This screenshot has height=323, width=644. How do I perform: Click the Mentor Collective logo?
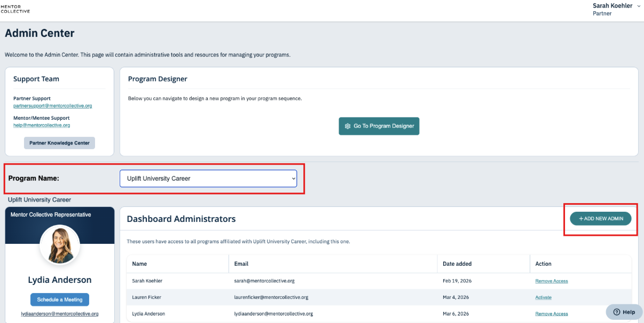tap(15, 9)
